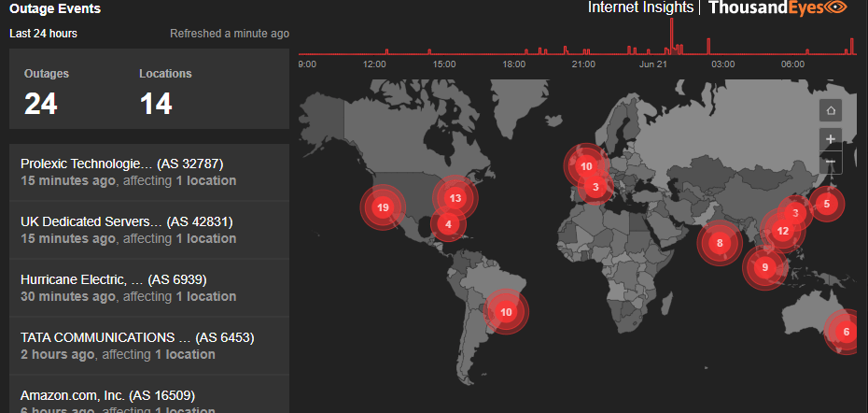The height and width of the screenshot is (413, 868).
Task: Open Amazon.com, Inc. AS 16509 outage
Action: coord(149,399)
